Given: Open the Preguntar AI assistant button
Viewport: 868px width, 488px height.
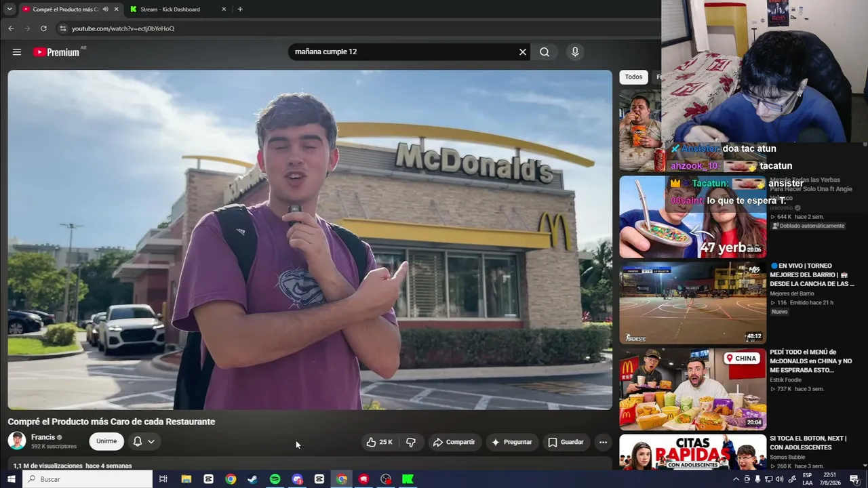Looking at the screenshot, I should [x=511, y=442].
